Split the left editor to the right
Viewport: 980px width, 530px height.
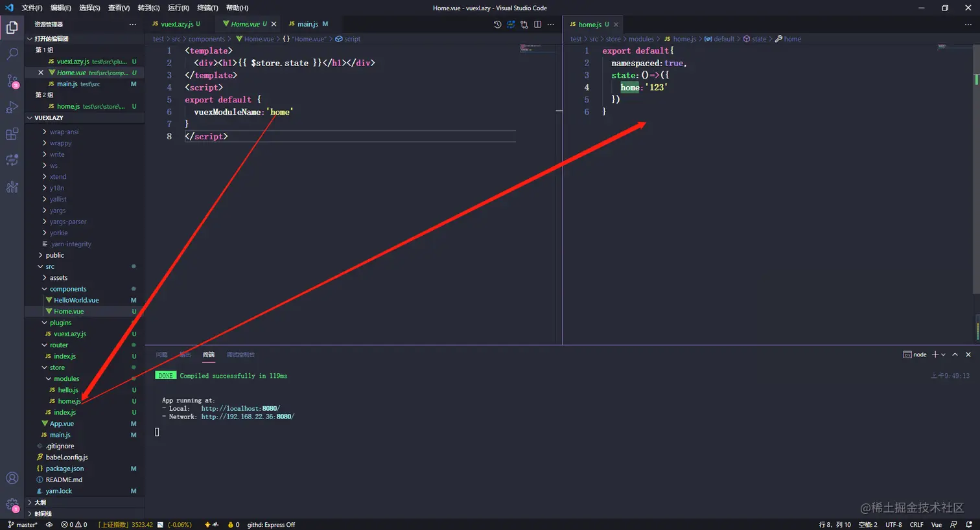538,25
